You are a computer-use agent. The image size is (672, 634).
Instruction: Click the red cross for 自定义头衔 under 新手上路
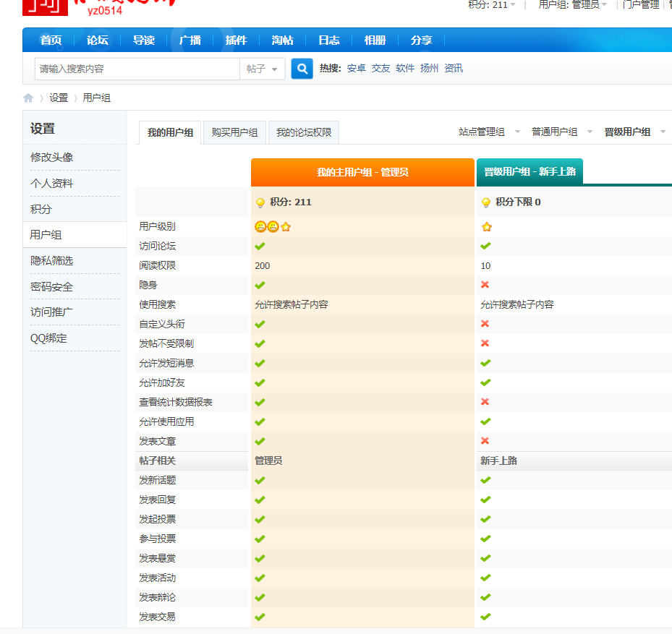point(485,323)
